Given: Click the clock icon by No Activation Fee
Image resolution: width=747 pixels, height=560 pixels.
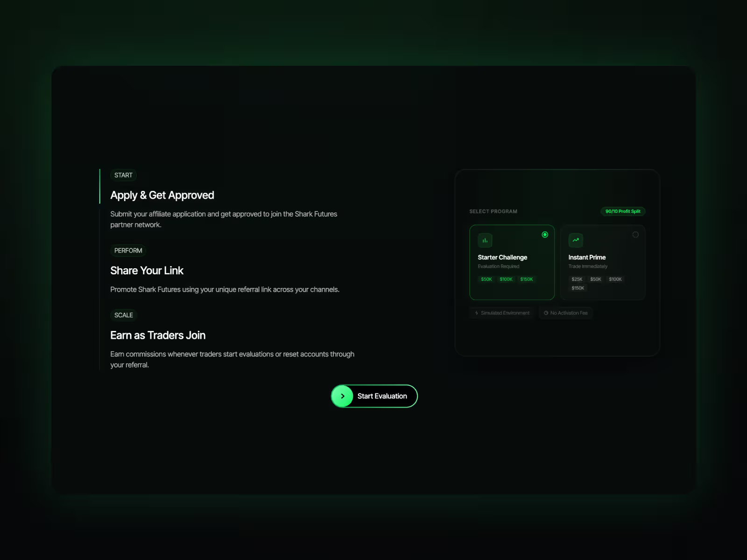Looking at the screenshot, I should click(546, 313).
